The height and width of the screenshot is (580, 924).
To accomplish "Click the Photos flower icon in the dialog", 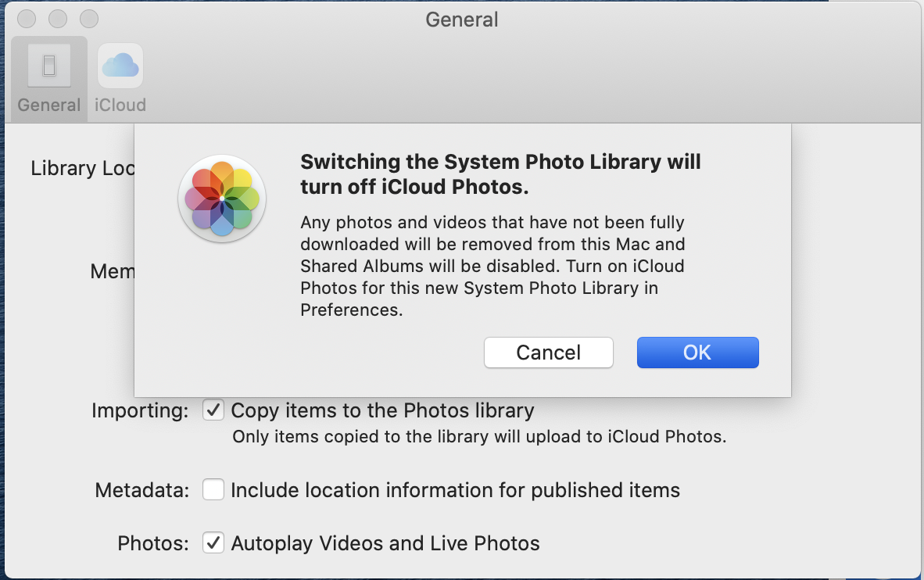I will point(222,199).
